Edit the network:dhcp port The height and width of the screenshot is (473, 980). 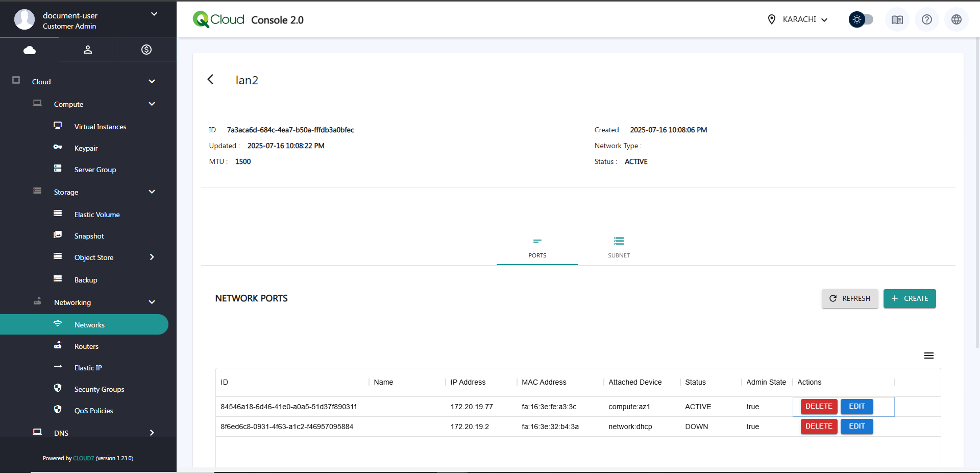pyautogui.click(x=856, y=427)
